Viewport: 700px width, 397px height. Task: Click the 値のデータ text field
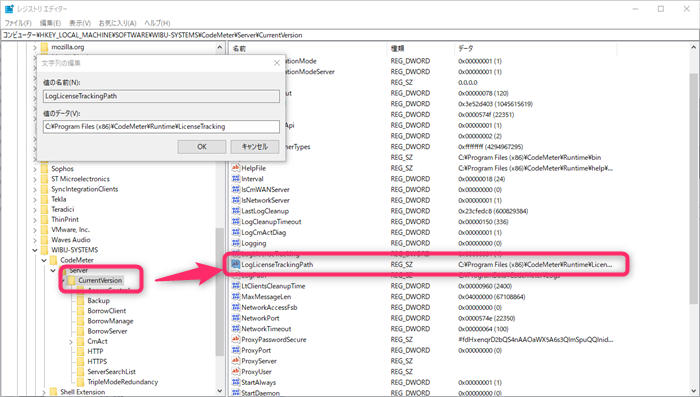click(162, 126)
